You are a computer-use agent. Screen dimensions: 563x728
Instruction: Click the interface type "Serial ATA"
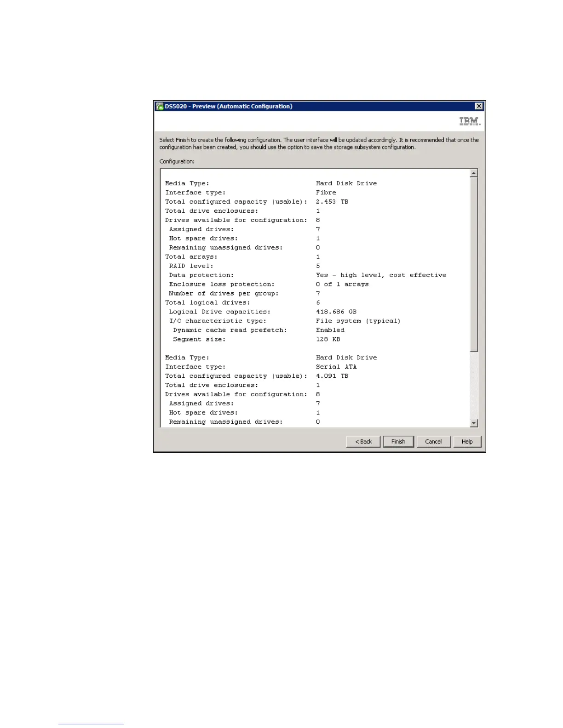pyautogui.click(x=336, y=367)
